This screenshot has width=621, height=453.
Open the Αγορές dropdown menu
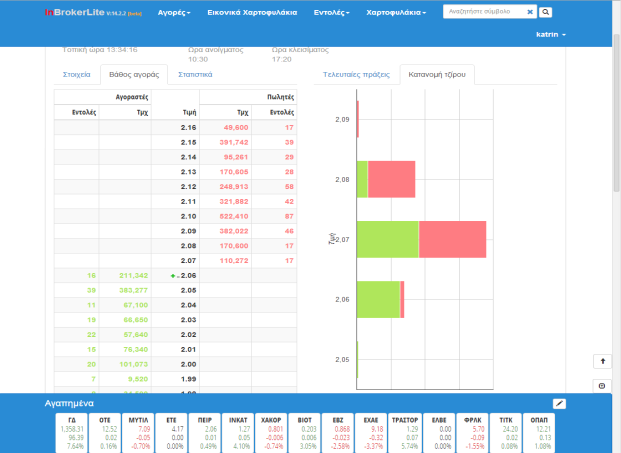tap(174, 13)
